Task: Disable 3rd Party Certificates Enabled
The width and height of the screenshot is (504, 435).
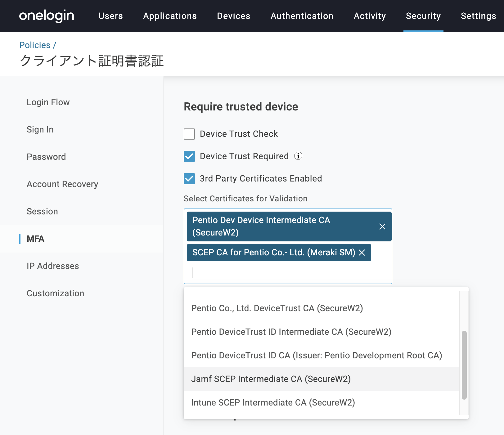Action: click(x=189, y=179)
